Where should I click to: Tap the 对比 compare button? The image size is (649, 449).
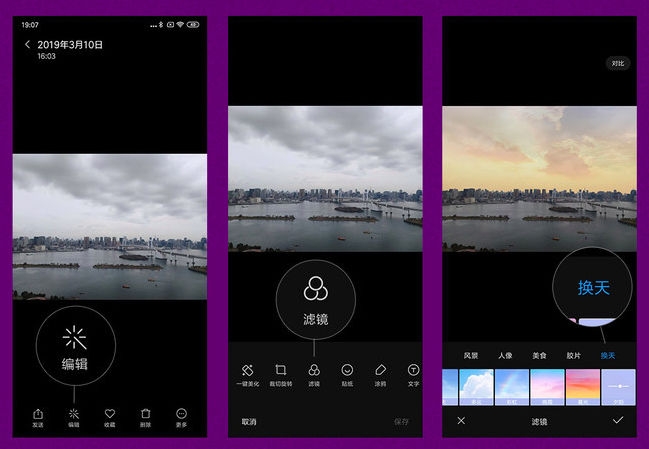[618, 63]
